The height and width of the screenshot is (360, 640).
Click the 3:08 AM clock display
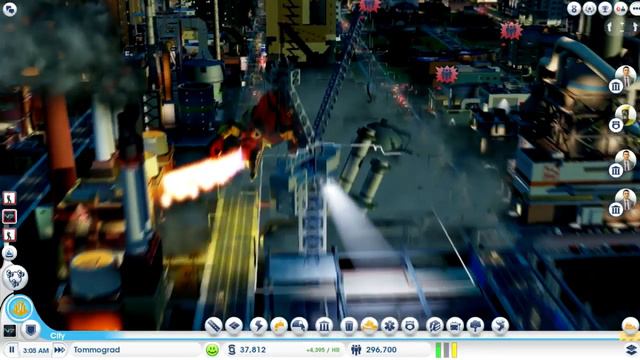coord(36,350)
